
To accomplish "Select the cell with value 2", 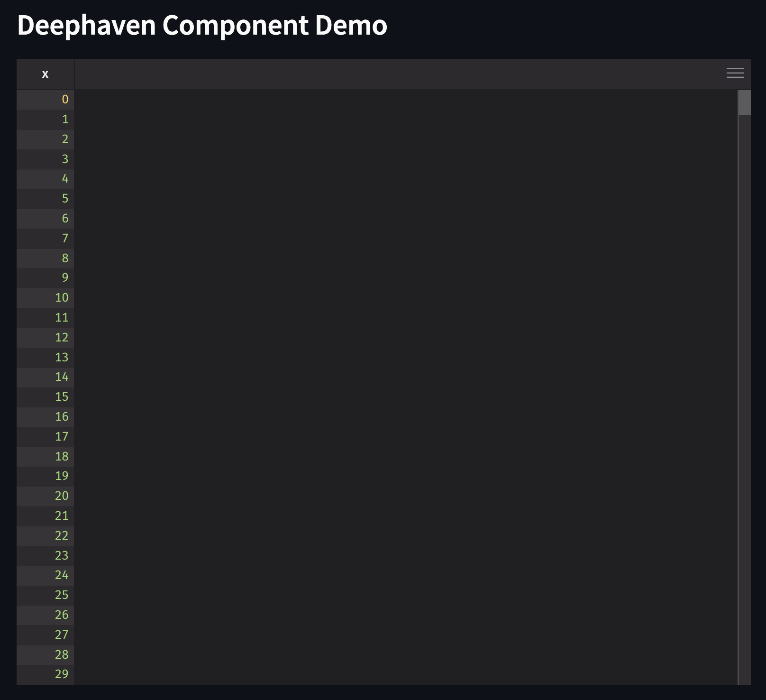I will click(46, 139).
